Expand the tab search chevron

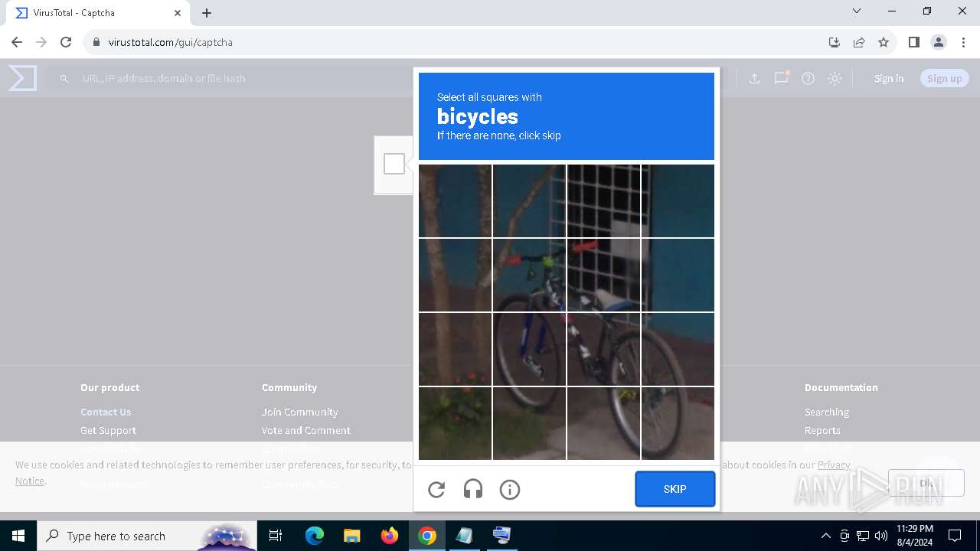coord(857,11)
